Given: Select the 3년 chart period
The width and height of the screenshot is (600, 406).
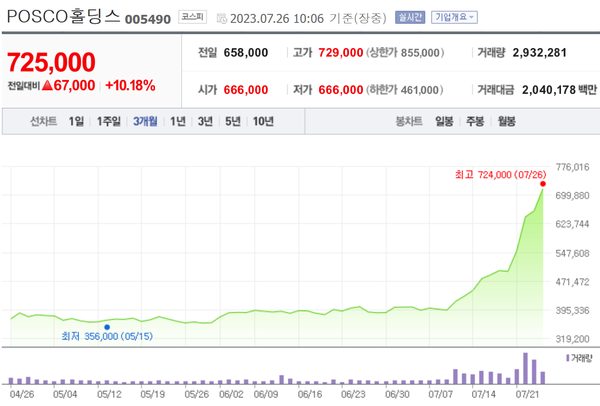Looking at the screenshot, I should click(x=205, y=122).
